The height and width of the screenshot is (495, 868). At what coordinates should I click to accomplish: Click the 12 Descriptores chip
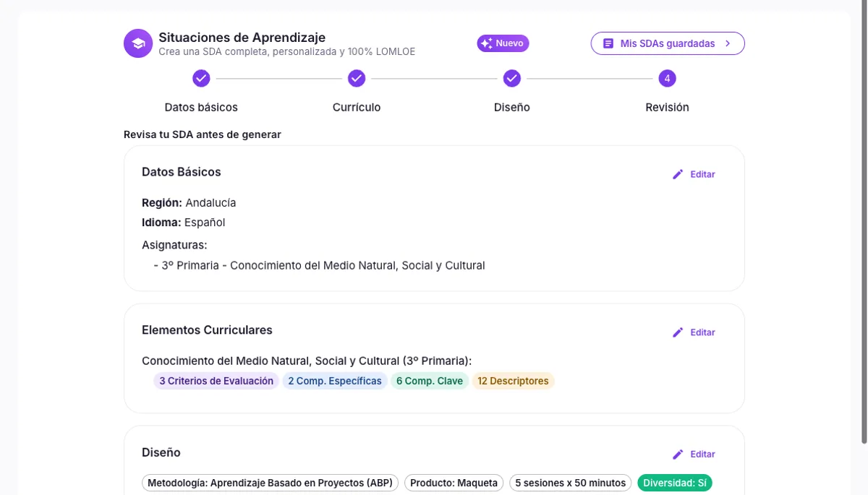tap(513, 381)
